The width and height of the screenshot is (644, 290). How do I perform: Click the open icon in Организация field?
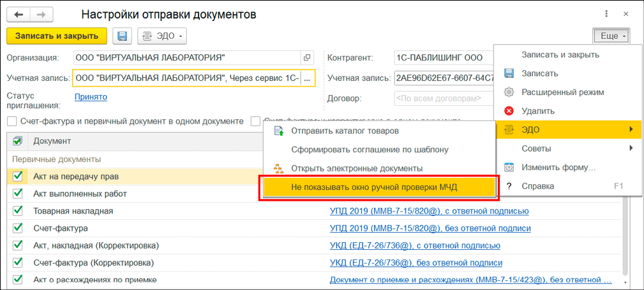pyautogui.click(x=307, y=58)
